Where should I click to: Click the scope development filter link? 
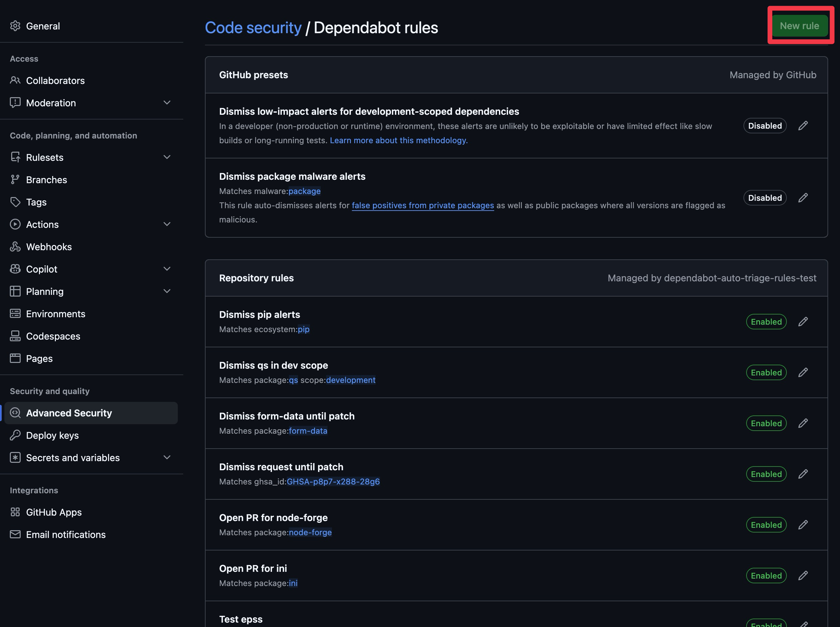[351, 380]
